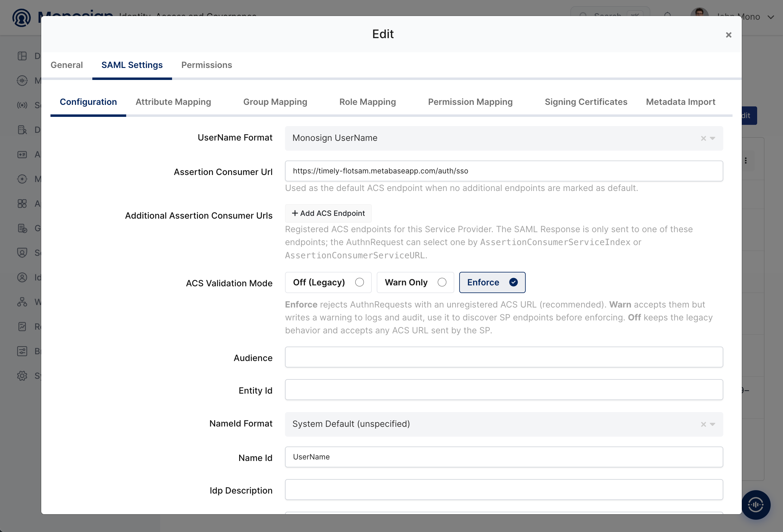Click the sliders panel icon in the background sidebar

22,351
